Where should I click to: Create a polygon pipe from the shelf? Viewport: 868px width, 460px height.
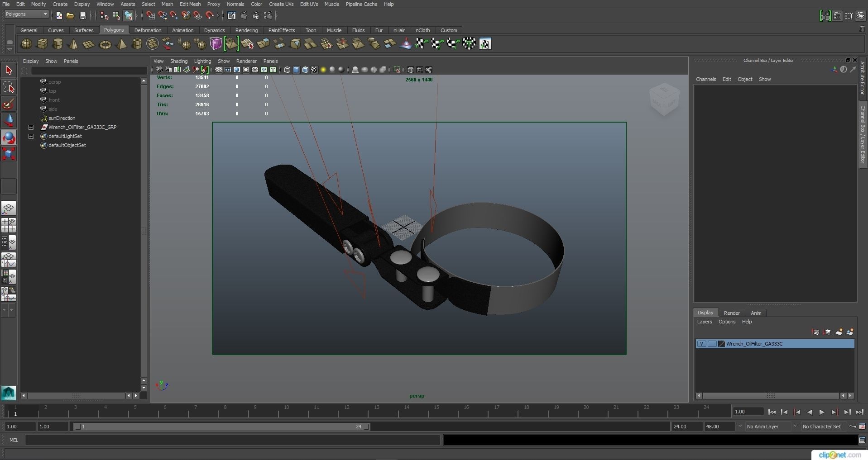(x=137, y=44)
